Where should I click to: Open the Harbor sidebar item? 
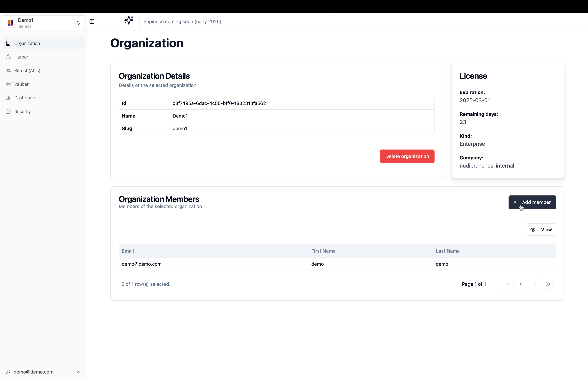pyautogui.click(x=43, y=57)
